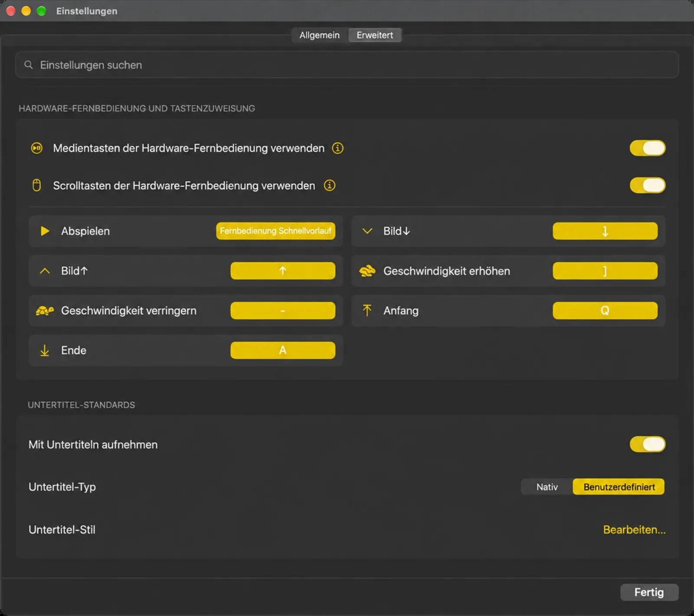Viewport: 694px width, 616px height.
Task: Click the Fertig button
Action: tap(649, 592)
